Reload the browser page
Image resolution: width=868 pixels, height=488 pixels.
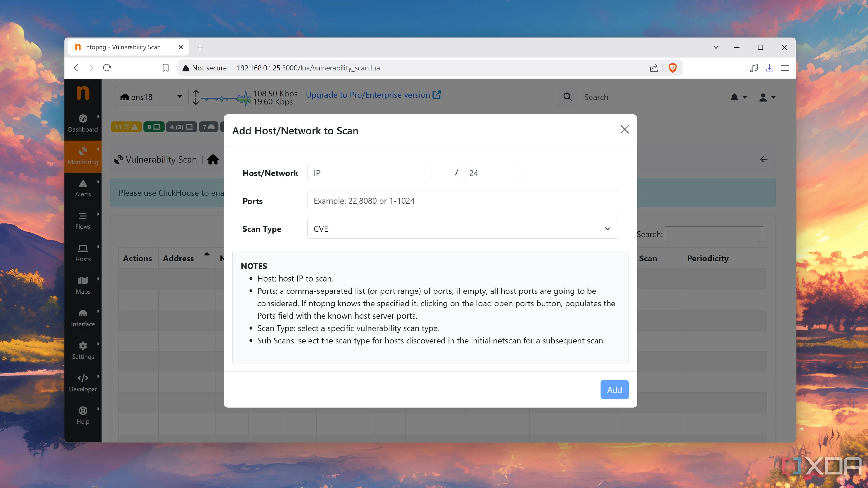coord(107,68)
